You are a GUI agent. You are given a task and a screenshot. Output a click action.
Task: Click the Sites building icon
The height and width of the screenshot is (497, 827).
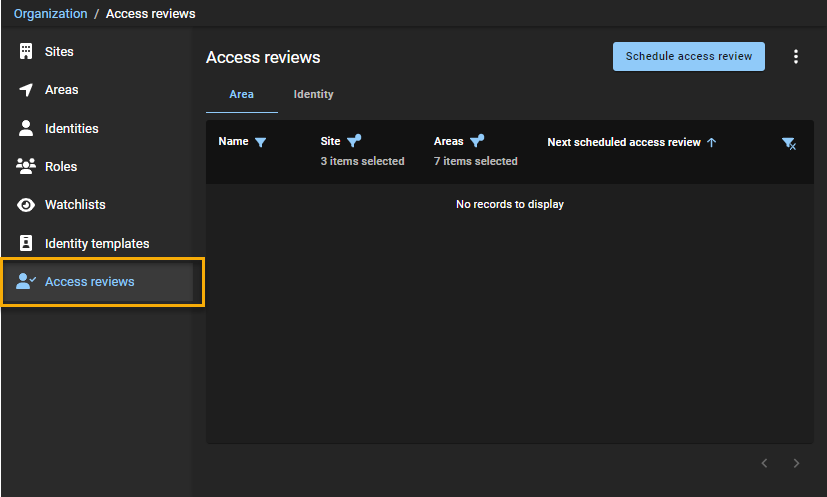tap(26, 51)
